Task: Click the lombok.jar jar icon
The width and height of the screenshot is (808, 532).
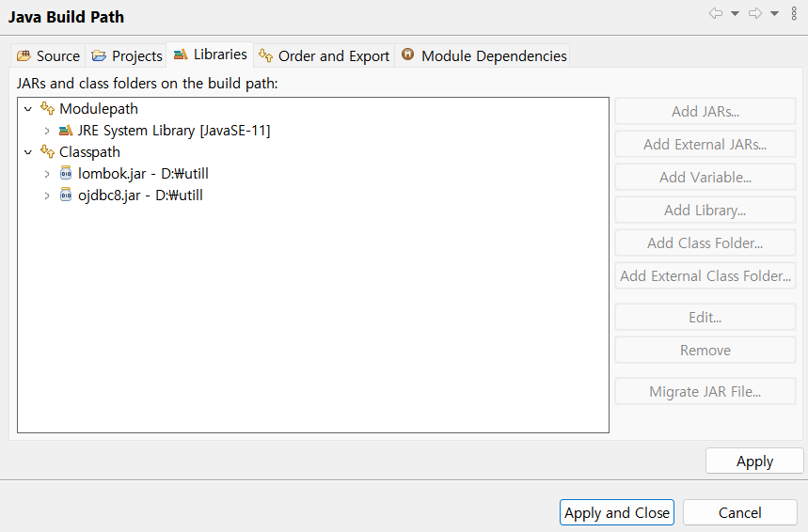Action: 66,173
